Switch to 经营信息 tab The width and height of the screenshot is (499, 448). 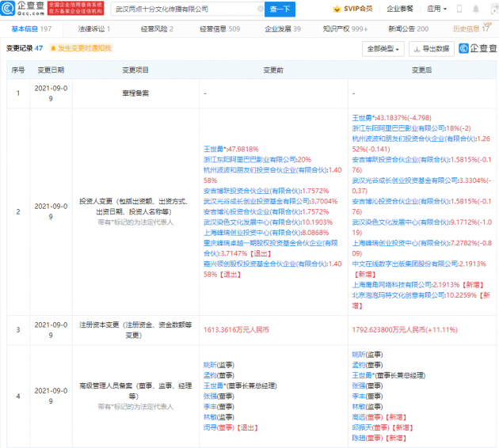pos(220,29)
